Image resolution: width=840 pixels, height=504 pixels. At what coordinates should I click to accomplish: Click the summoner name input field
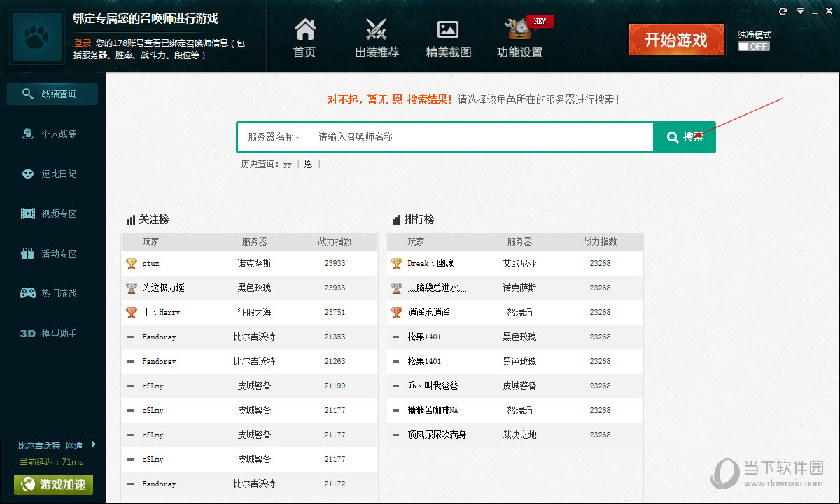coord(455,137)
